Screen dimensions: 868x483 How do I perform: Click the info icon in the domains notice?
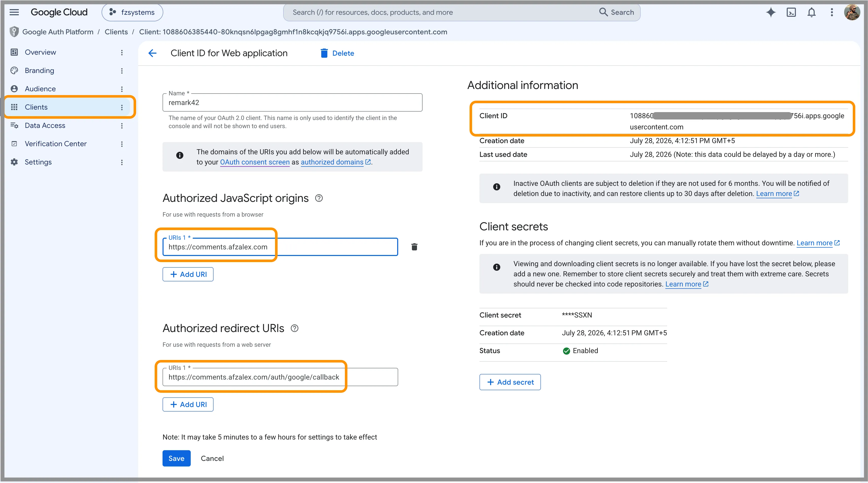click(180, 155)
